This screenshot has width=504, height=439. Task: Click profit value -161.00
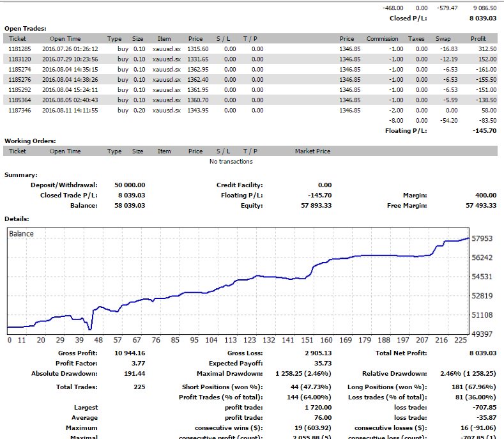(486, 70)
